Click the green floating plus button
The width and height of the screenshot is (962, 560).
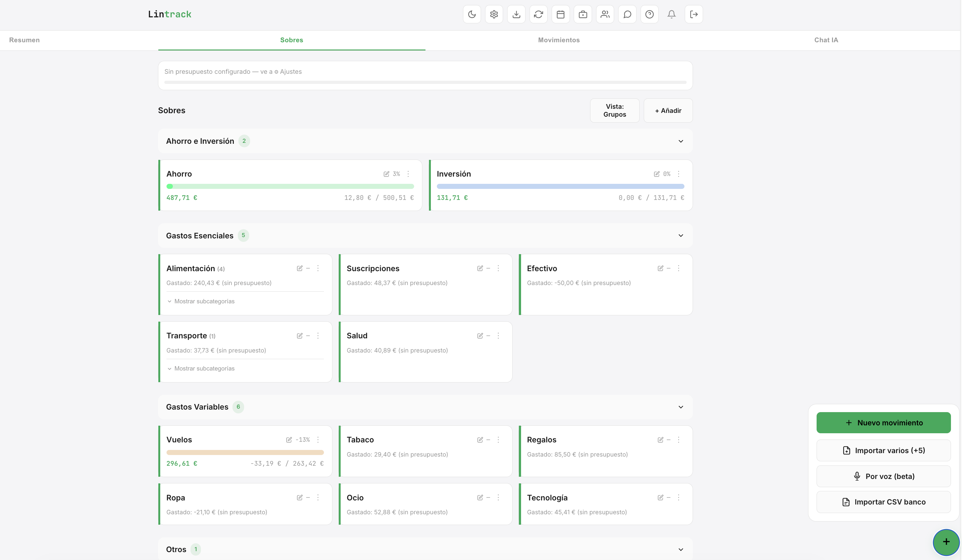tap(946, 542)
